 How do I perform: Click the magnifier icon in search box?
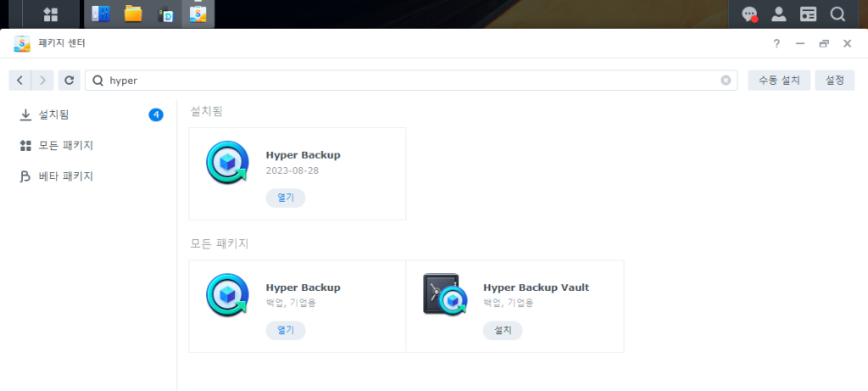point(98,81)
